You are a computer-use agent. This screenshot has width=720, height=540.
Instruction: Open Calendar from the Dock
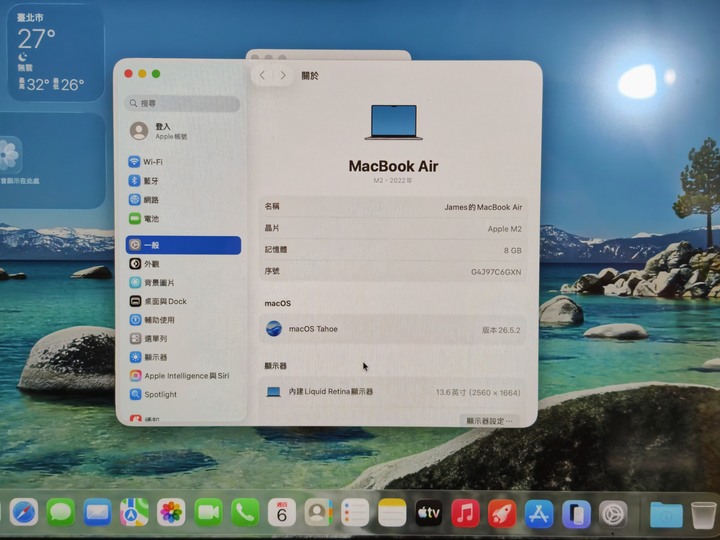pos(281,512)
